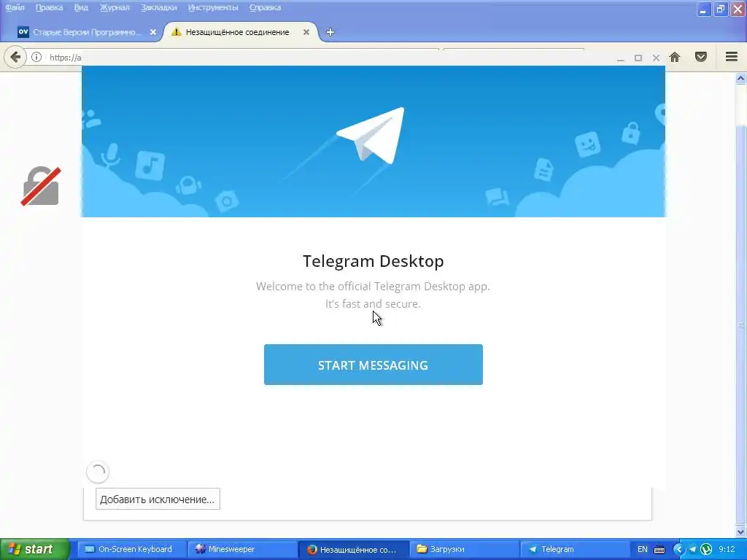747x560 pixels.
Task: Click the loading spinner icon
Action: [x=98, y=472]
